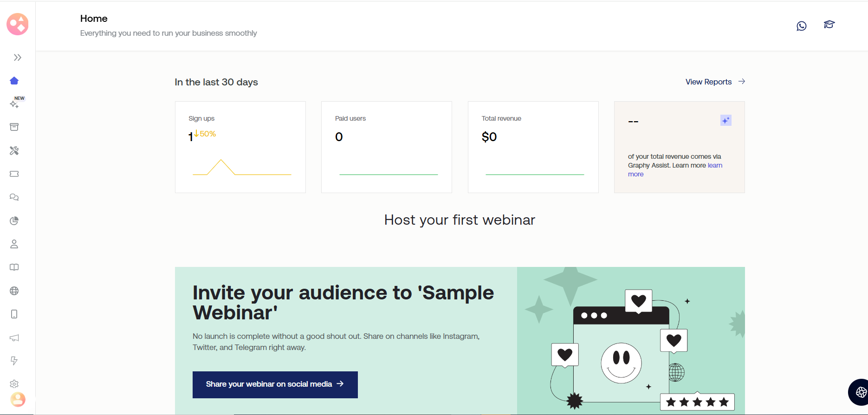Expand the sidebar with double chevron
Screen dimensions: 868x415
18,58
